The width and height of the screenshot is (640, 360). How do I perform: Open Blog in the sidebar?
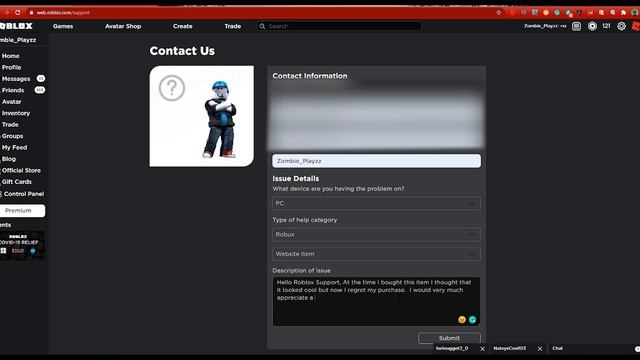[x=9, y=159]
